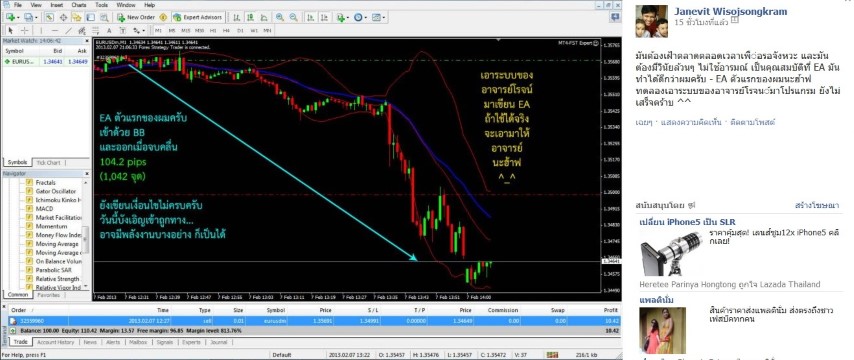Open the Charts menu
The height and width of the screenshot is (360, 854).
[x=79, y=4]
